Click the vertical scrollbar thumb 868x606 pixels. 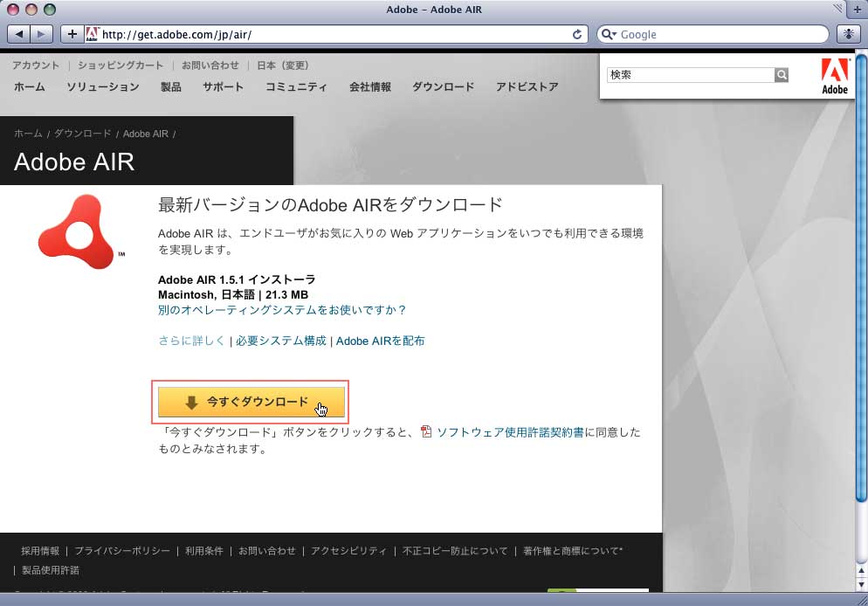coord(861,277)
